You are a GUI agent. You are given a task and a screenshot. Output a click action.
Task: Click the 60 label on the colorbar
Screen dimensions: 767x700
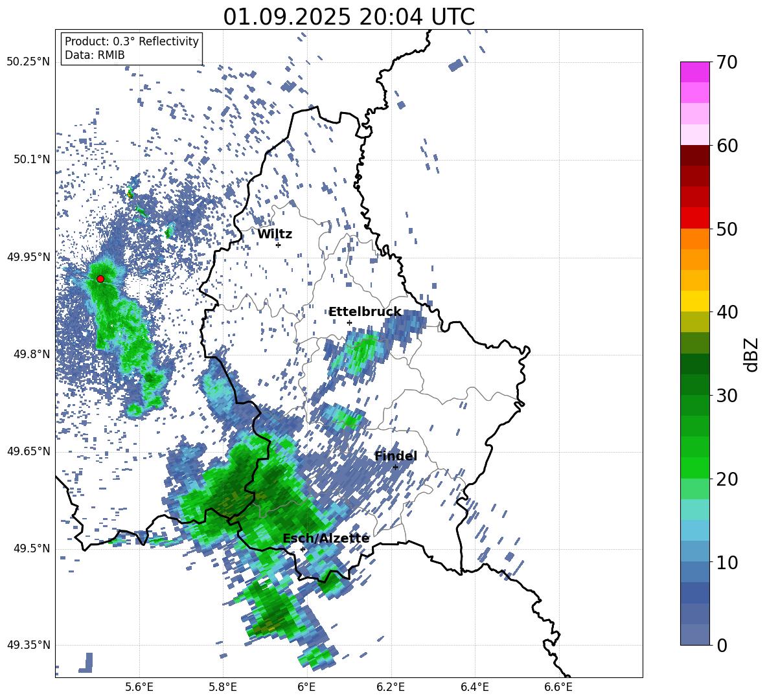(x=726, y=146)
